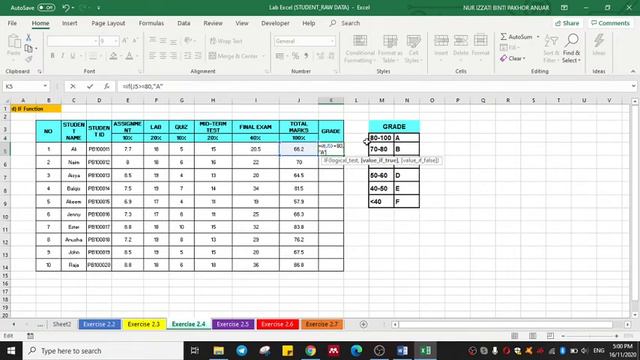Click the Insert Function fx icon
640x360 pixels.
click(x=107, y=86)
